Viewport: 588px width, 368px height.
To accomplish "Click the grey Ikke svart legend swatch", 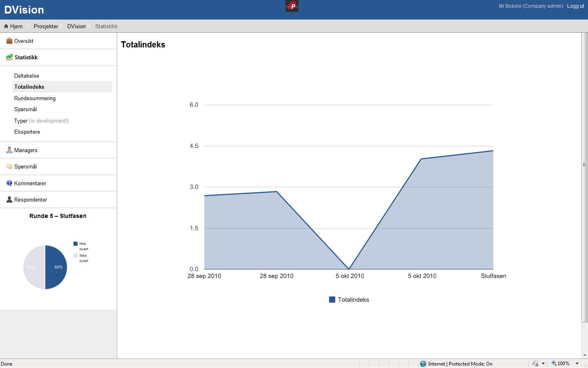I will coord(76,256).
